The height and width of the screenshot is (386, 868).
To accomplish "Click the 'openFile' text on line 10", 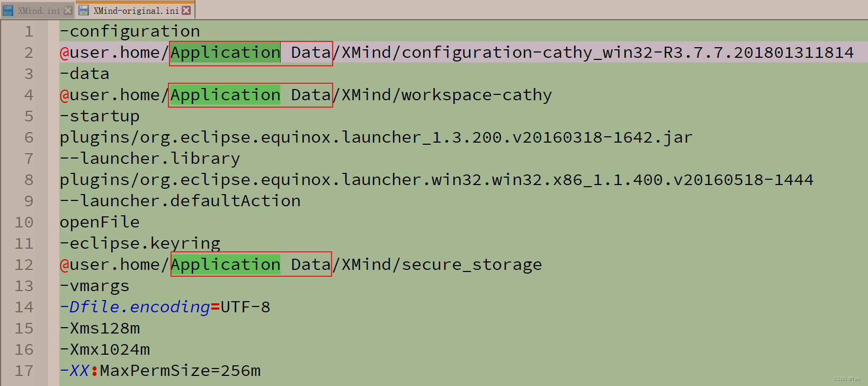I will point(100,222).
